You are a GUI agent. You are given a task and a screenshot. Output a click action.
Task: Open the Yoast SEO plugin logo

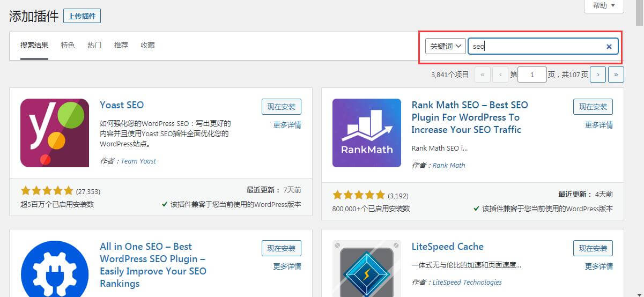pyautogui.click(x=55, y=133)
